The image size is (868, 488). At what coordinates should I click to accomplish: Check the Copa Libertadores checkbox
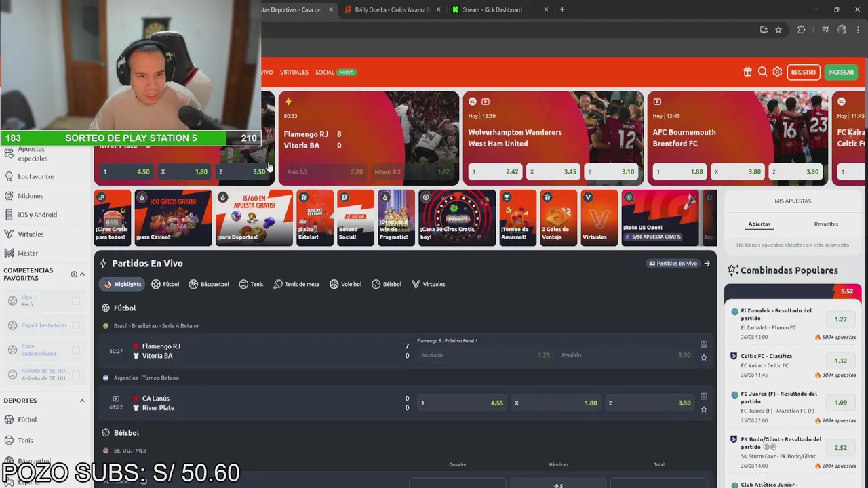click(76, 325)
